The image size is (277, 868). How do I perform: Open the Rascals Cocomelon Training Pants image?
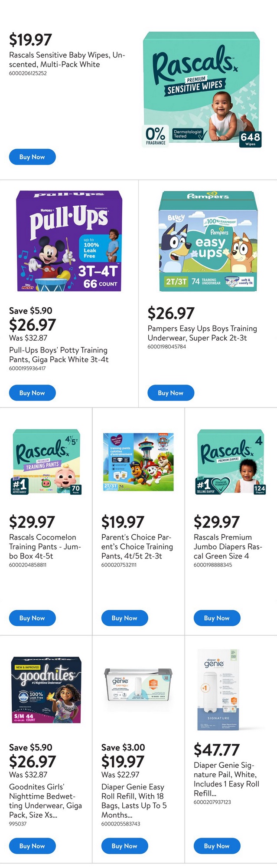[x=46, y=462]
